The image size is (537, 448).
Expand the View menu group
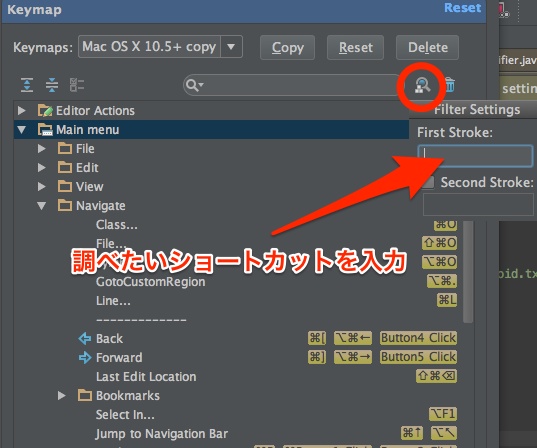41,186
